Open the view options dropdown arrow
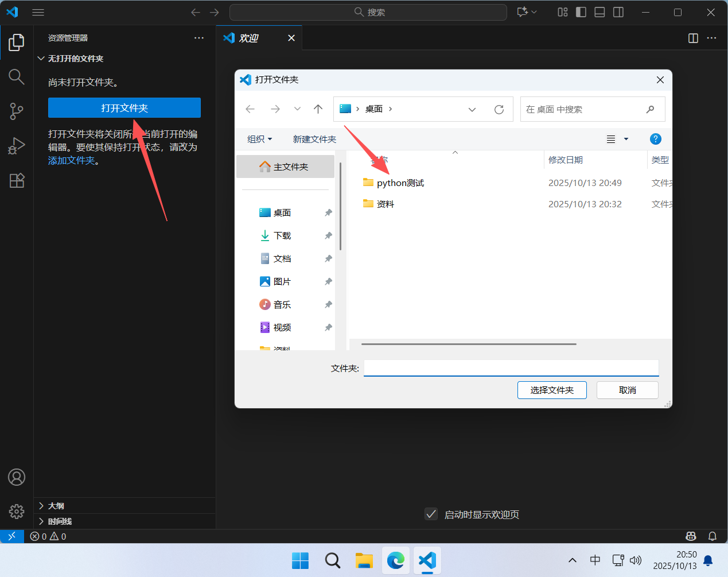Viewport: 728px width, 577px height. (626, 139)
